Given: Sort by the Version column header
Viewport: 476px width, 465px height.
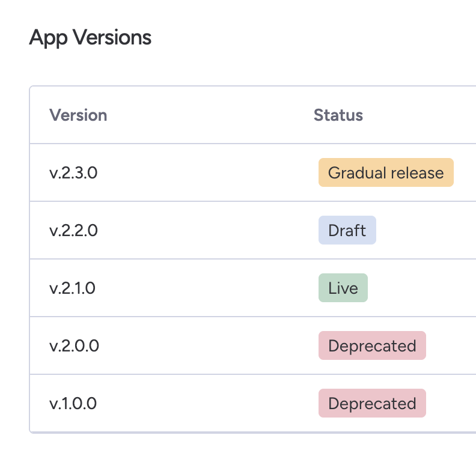Looking at the screenshot, I should tap(78, 115).
